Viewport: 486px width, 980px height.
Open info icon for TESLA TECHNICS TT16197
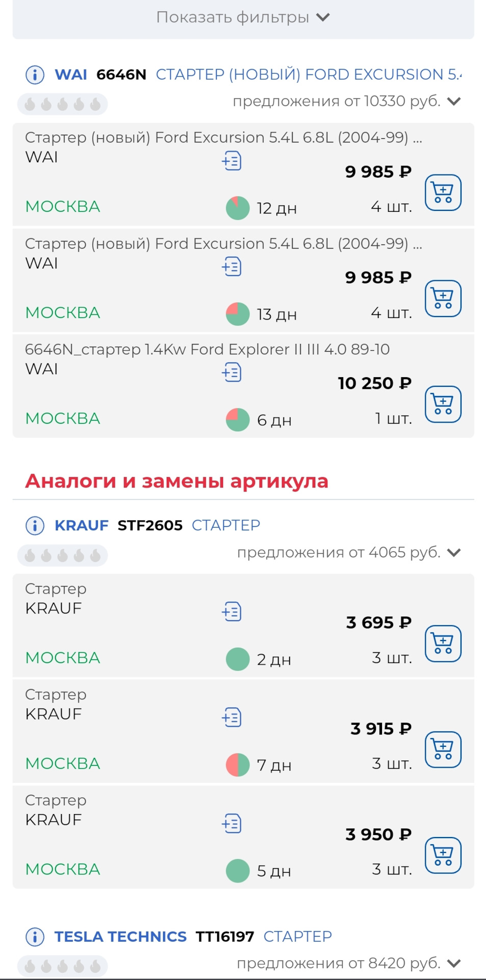[x=35, y=937]
